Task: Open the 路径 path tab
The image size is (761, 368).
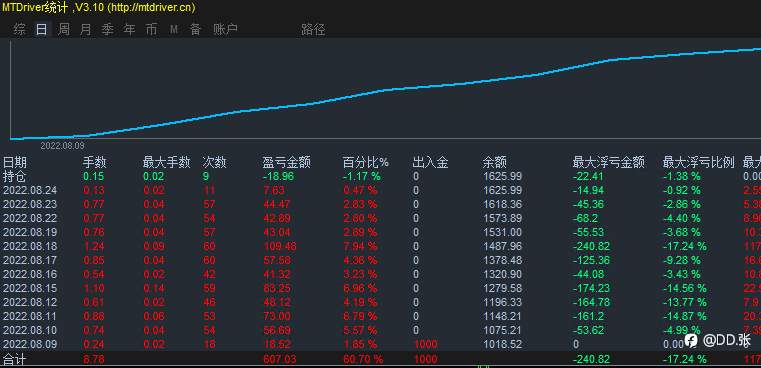Action: point(313,30)
